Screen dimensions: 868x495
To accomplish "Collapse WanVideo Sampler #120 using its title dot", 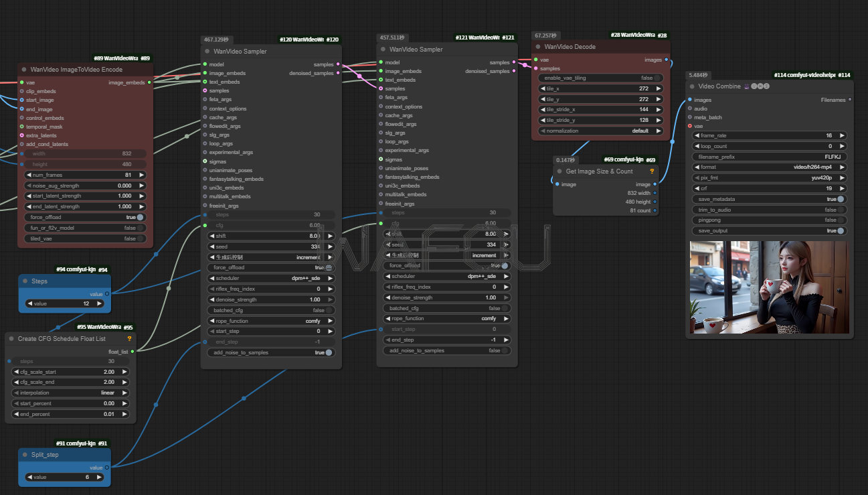I will click(207, 51).
